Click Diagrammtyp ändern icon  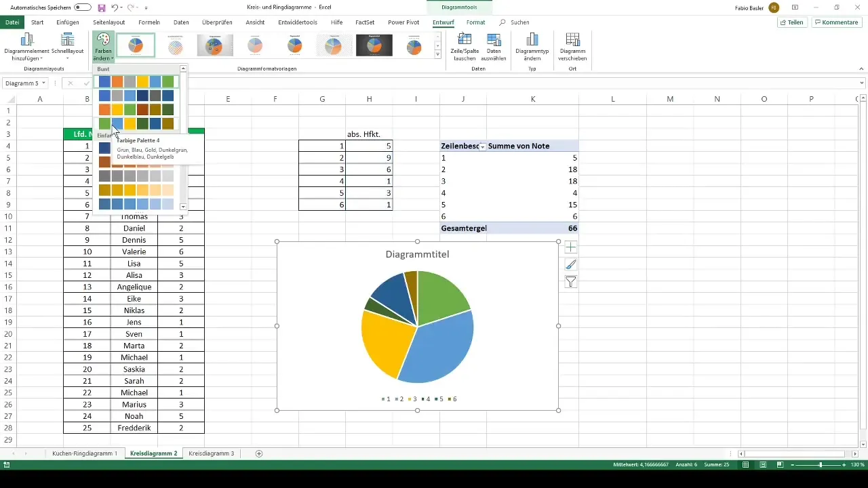point(532,46)
